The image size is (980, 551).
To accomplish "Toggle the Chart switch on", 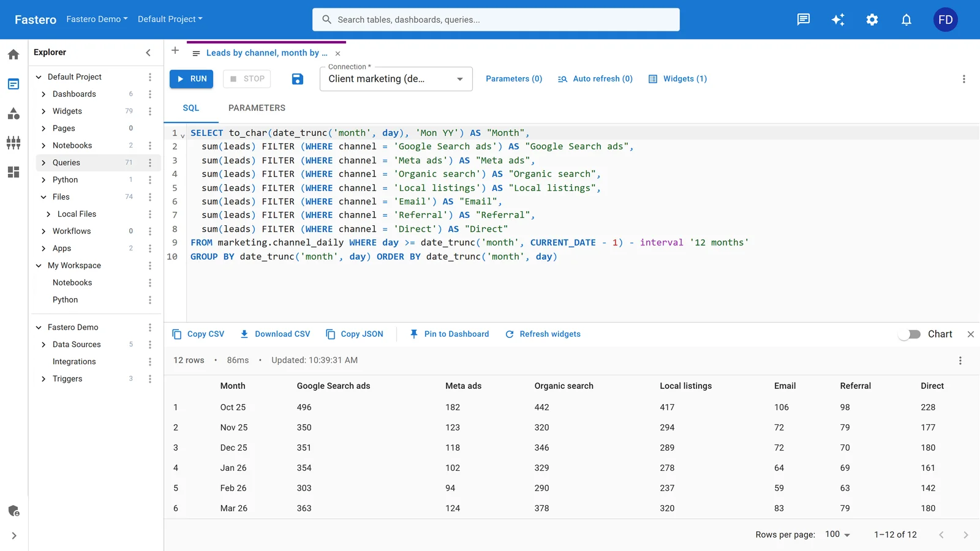I will (x=910, y=334).
